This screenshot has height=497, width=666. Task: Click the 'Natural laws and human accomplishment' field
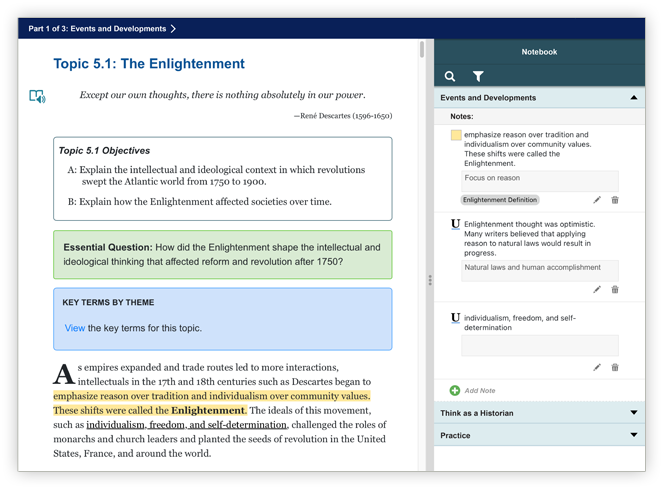click(x=540, y=271)
